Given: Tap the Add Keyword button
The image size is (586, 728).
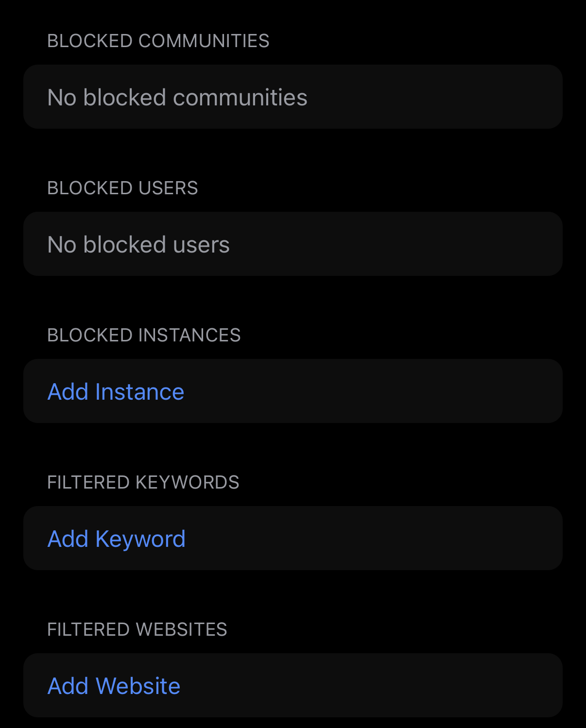Looking at the screenshot, I should pos(117,539).
